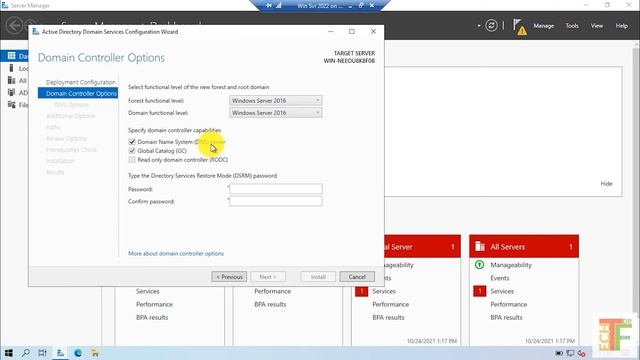Click Manageability in All Servers tile
640x360 pixels.
point(511,265)
